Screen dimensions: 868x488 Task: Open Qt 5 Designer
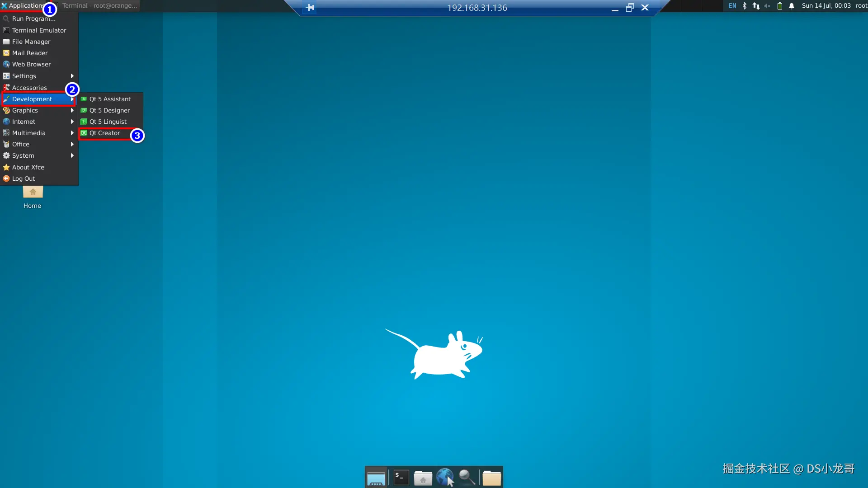click(x=109, y=110)
